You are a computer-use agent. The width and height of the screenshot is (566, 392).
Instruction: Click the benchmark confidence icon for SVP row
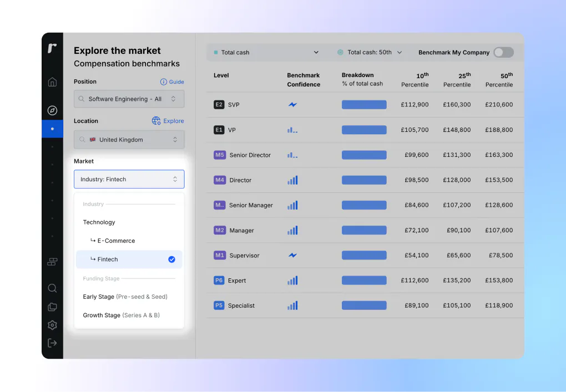point(292,105)
